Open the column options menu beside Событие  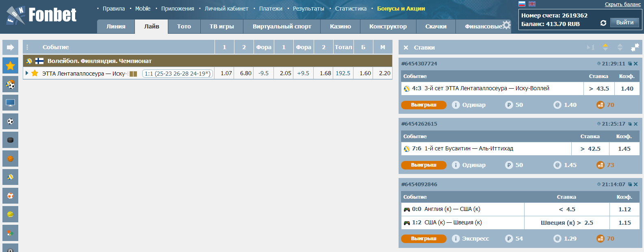click(x=27, y=47)
